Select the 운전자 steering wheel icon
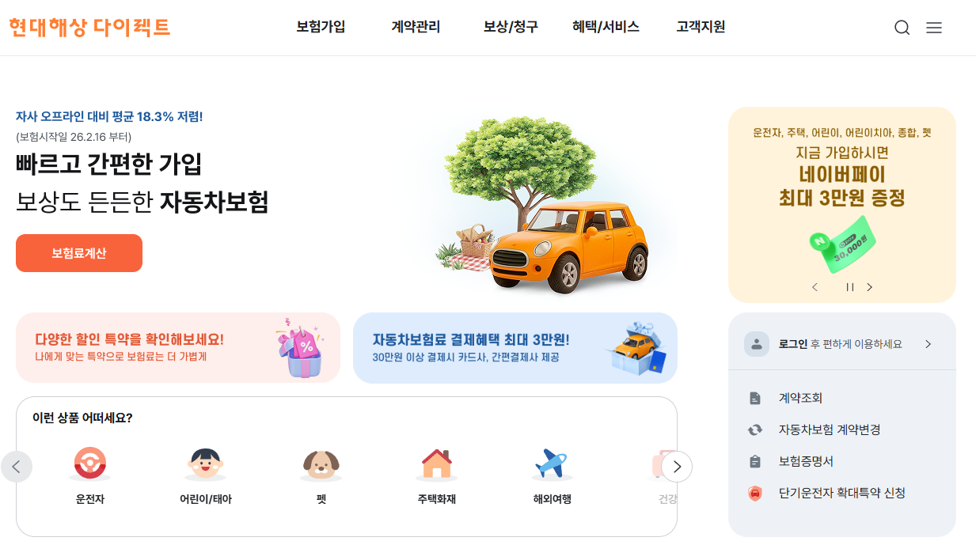This screenshot has height=560, width=976. coord(89,464)
